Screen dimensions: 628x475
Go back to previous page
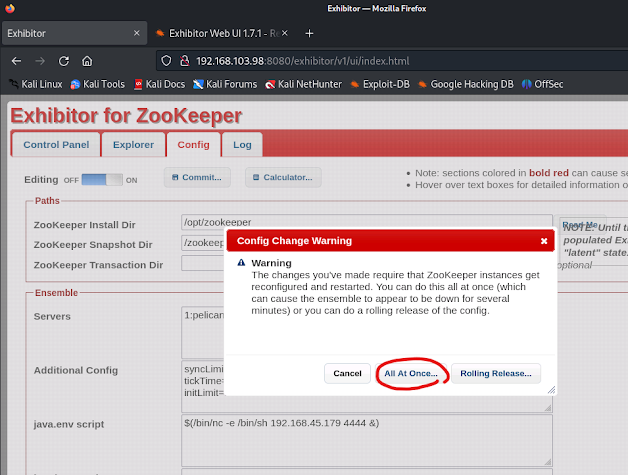pyautogui.click(x=16, y=61)
